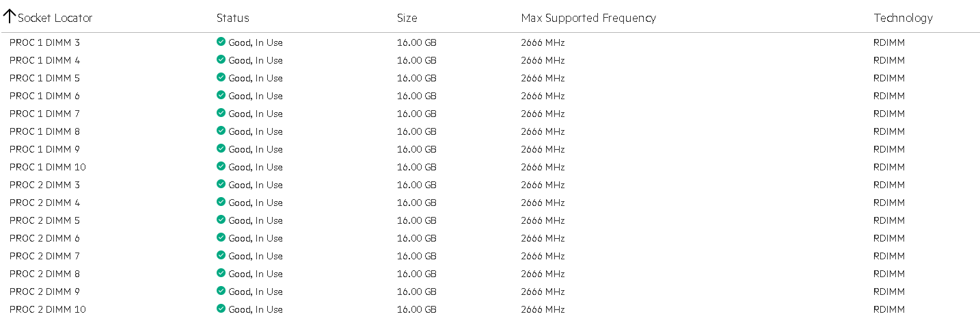This screenshot has height=336, width=980.
Task: Click green check icon for PROC 2 DIMM 10
Action: 221,309
